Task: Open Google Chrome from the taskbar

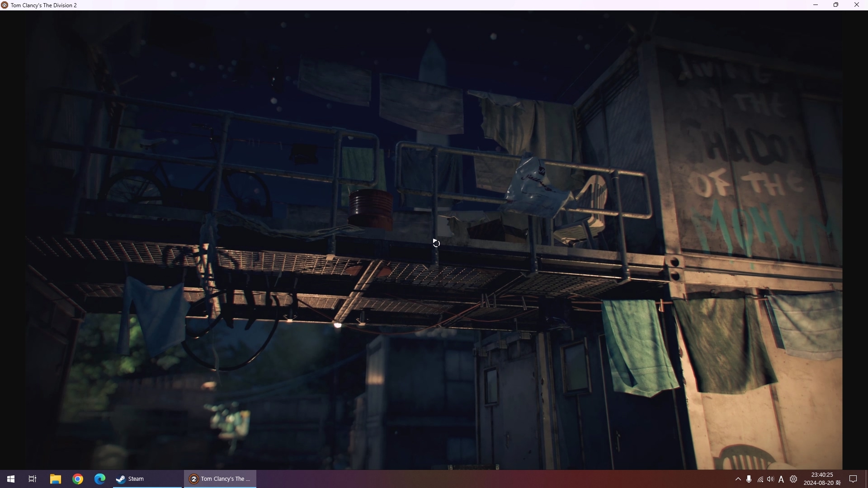Action: [78, 479]
